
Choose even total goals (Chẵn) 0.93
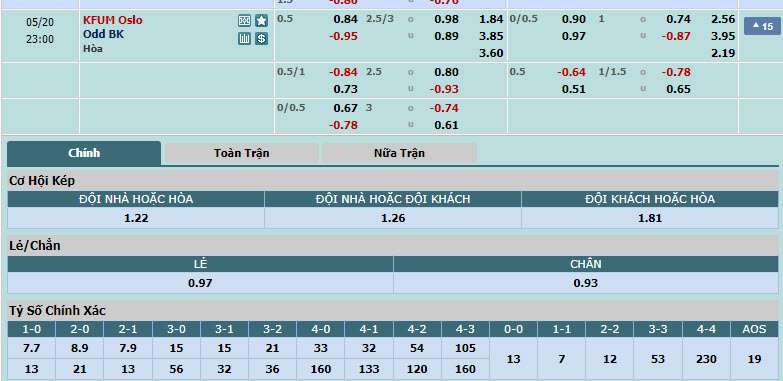coord(586,283)
